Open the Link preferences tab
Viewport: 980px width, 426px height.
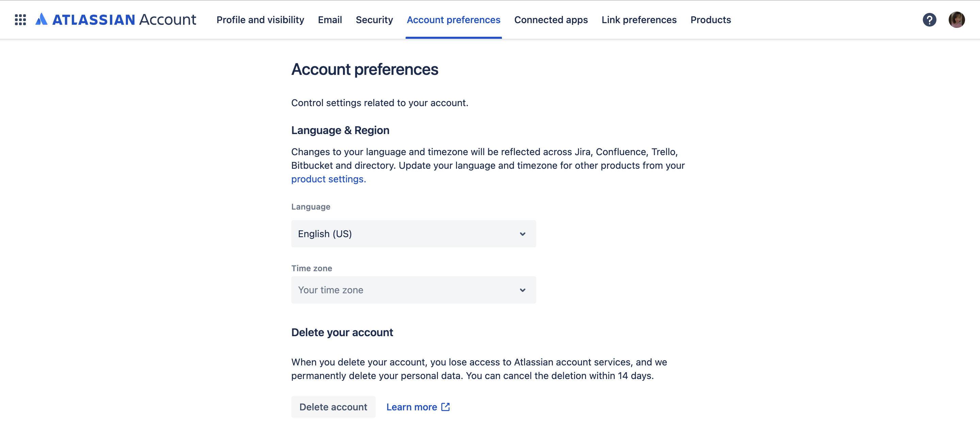pyautogui.click(x=639, y=20)
